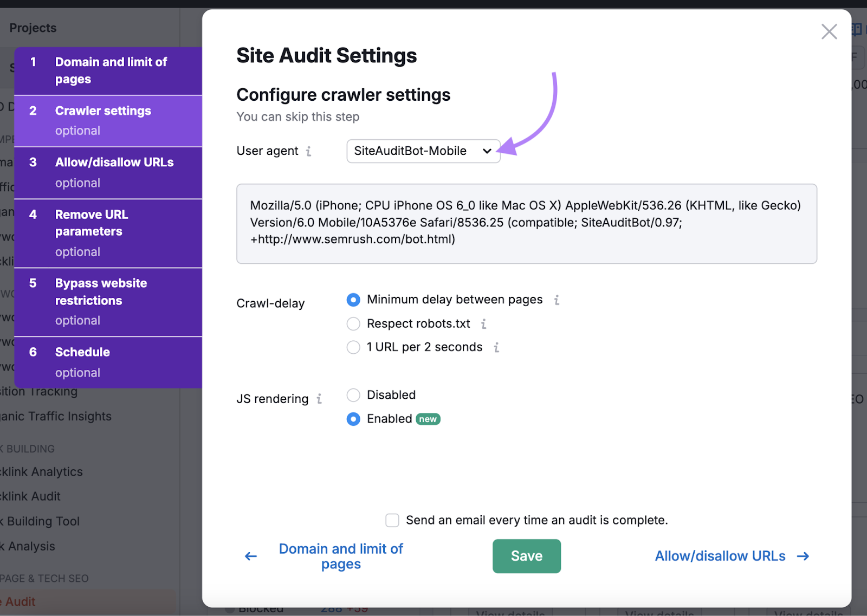Click the user agent string text box
Image resolution: width=867 pixels, height=616 pixels.
526,223
